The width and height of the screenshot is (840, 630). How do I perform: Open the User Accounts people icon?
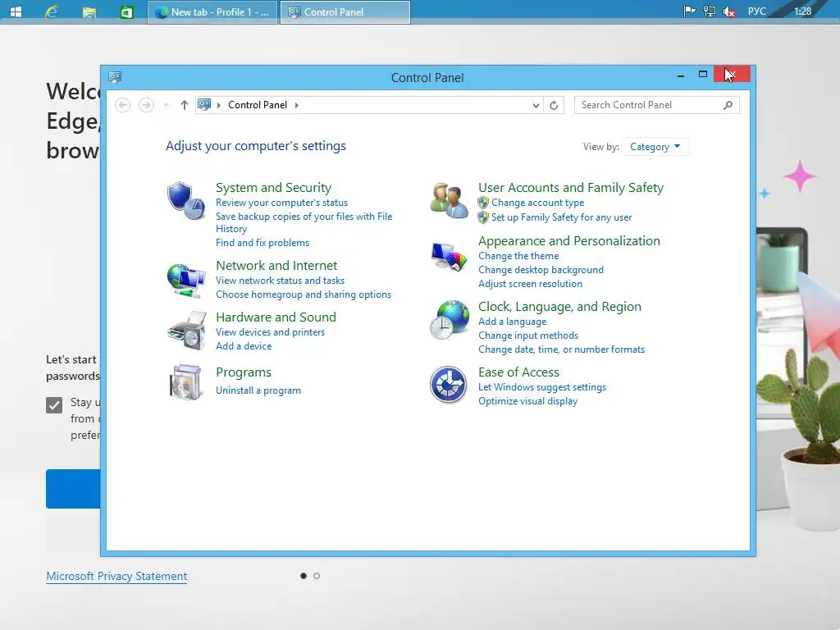449,200
